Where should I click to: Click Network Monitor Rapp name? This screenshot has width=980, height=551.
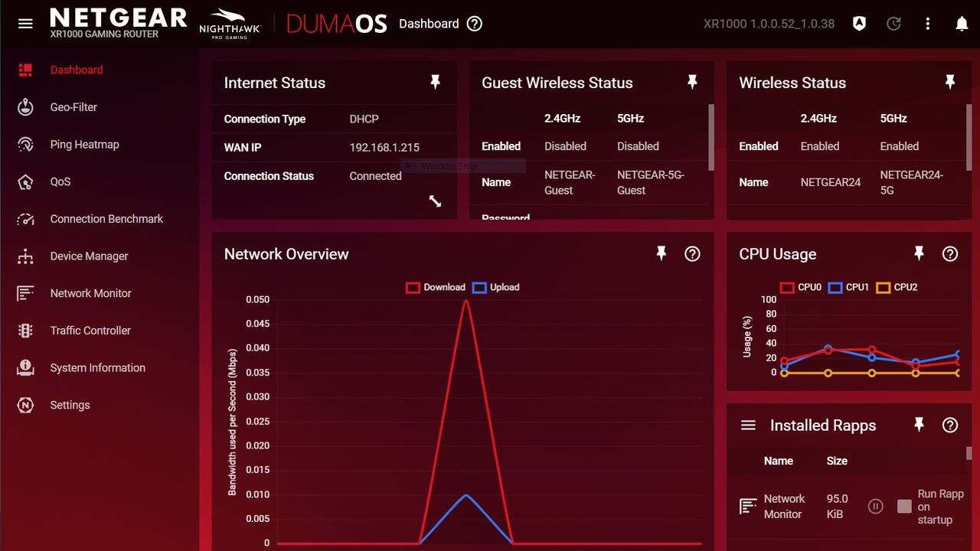[x=784, y=507]
